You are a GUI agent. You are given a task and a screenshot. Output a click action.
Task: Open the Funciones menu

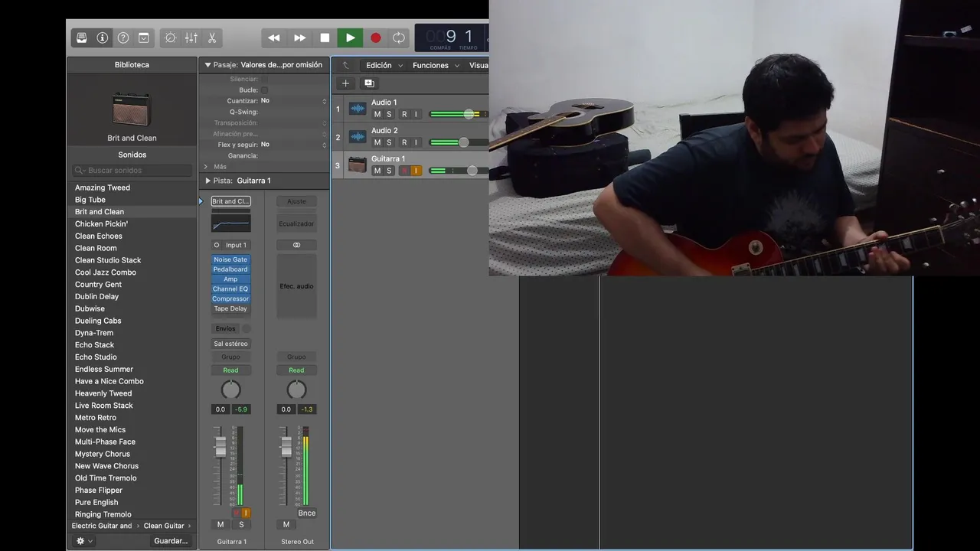[x=436, y=65]
